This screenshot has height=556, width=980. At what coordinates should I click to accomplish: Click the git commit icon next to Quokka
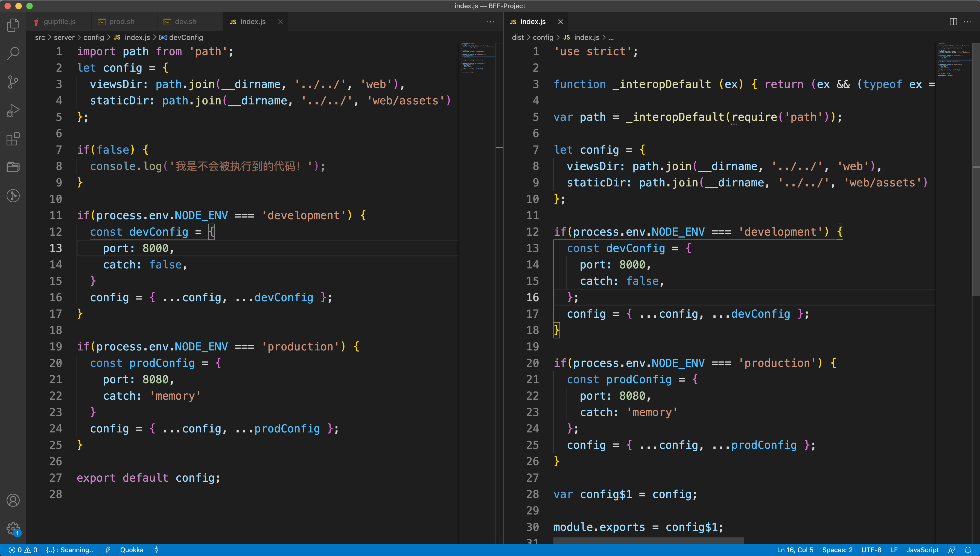(156, 550)
